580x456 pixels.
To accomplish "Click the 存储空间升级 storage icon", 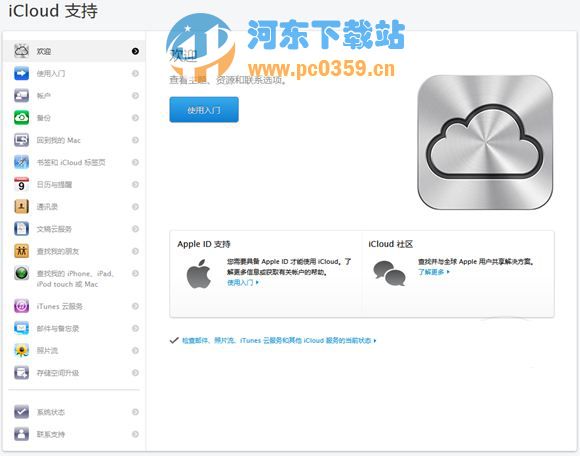I will coord(21,372).
